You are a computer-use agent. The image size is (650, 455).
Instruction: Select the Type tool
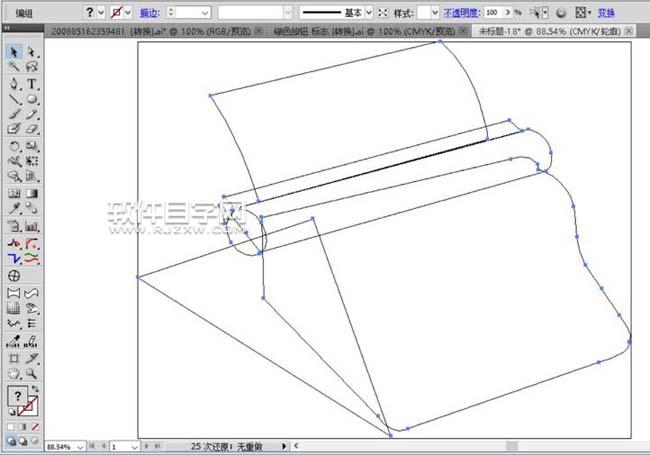[x=32, y=84]
